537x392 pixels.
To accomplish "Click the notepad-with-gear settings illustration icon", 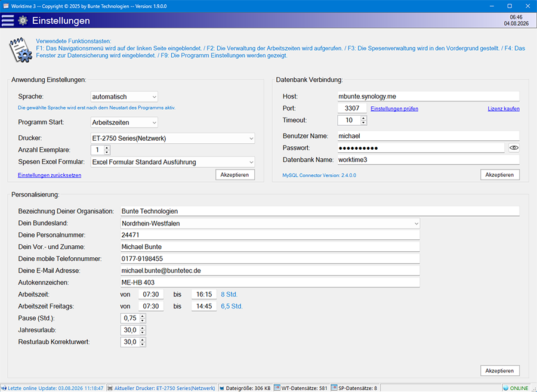I will [20, 50].
